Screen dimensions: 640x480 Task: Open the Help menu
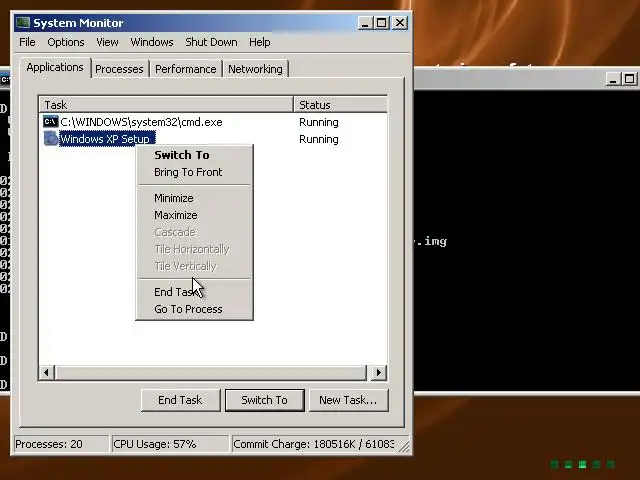click(x=260, y=42)
